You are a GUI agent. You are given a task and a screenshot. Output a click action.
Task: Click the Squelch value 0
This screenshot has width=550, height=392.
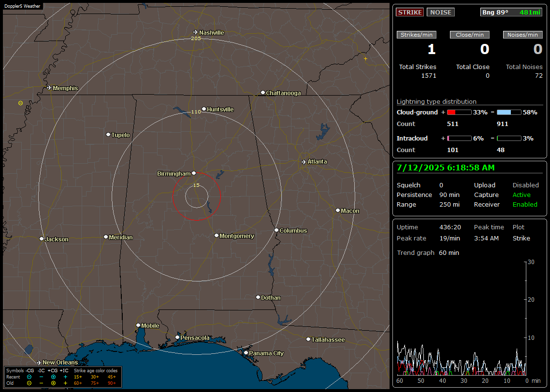(441, 185)
